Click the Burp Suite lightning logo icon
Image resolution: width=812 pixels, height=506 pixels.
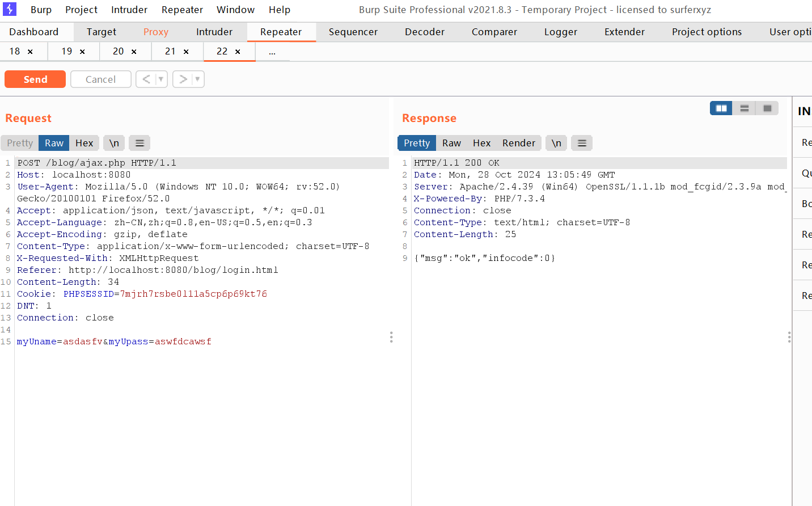click(10, 9)
